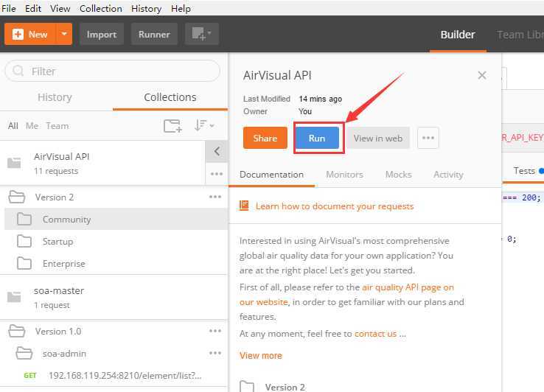Screen dimensions: 544x392
Task: Open details panel more actions ellipsis
Action: [x=428, y=138]
